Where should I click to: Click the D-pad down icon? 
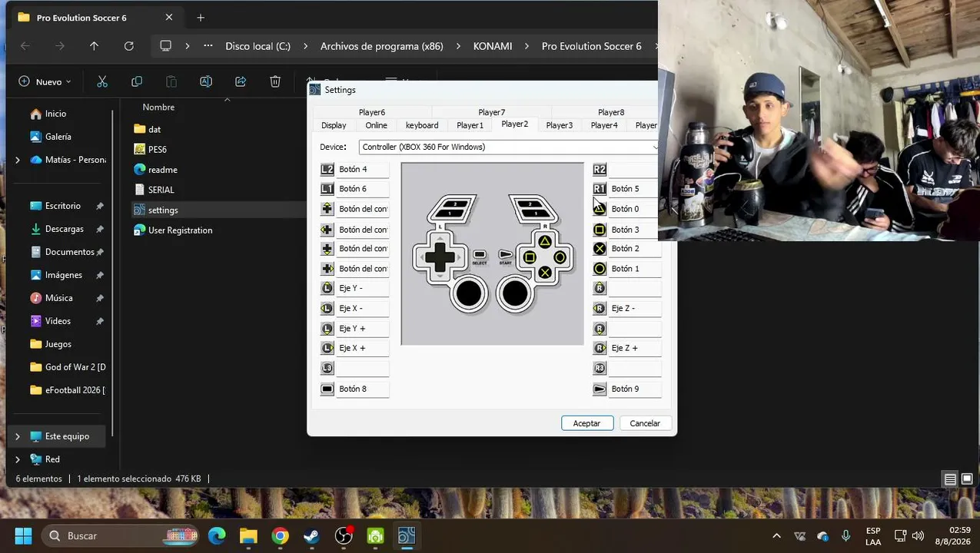coord(327,249)
